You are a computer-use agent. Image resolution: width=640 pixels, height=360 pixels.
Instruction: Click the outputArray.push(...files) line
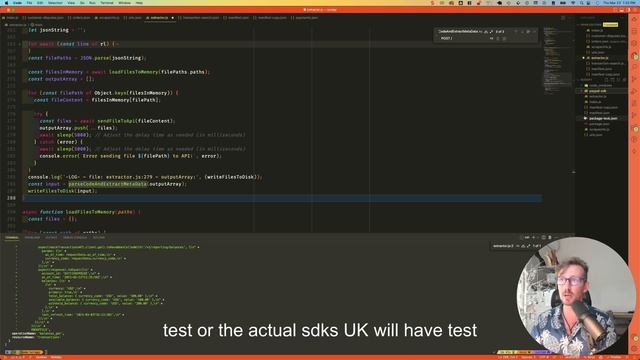pos(78,128)
